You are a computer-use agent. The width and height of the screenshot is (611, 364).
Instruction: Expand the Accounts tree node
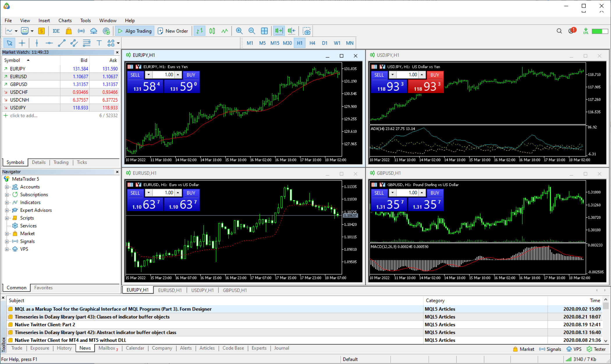tap(6, 187)
